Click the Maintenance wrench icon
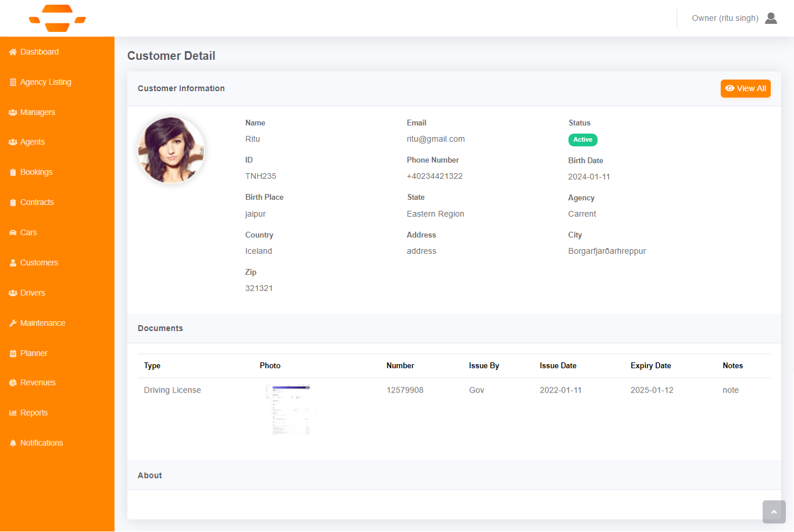794x532 pixels. (13, 323)
